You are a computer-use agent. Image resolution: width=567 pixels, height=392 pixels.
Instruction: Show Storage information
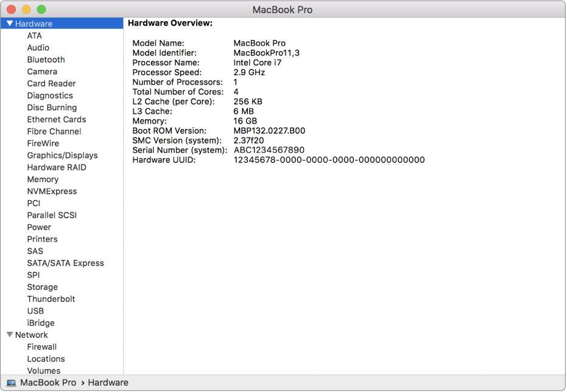[x=42, y=287]
